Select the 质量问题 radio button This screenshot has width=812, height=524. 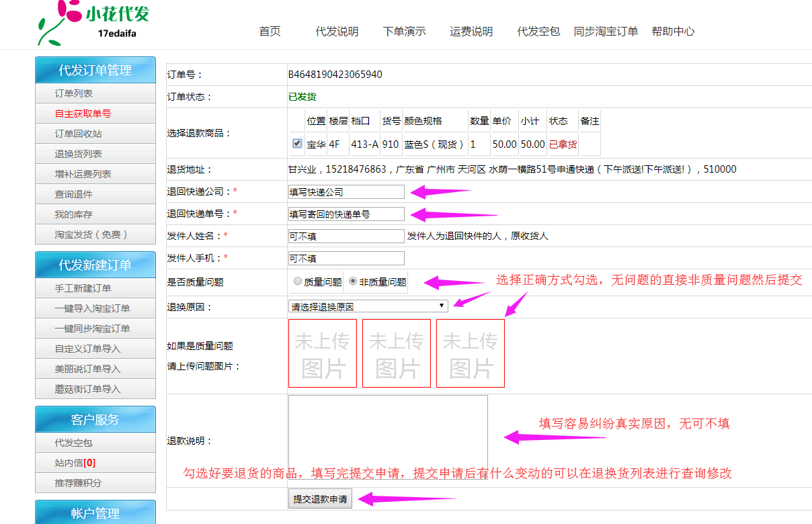coord(298,282)
